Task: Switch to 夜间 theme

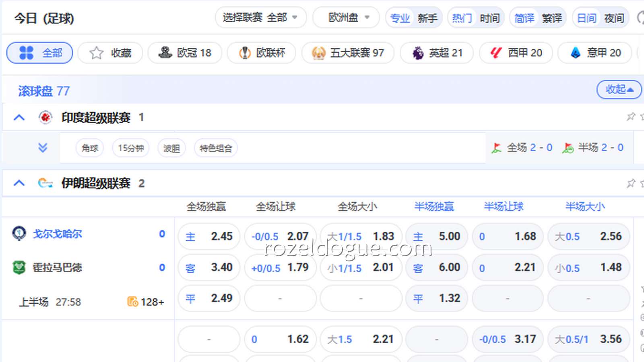Action: coord(614,18)
